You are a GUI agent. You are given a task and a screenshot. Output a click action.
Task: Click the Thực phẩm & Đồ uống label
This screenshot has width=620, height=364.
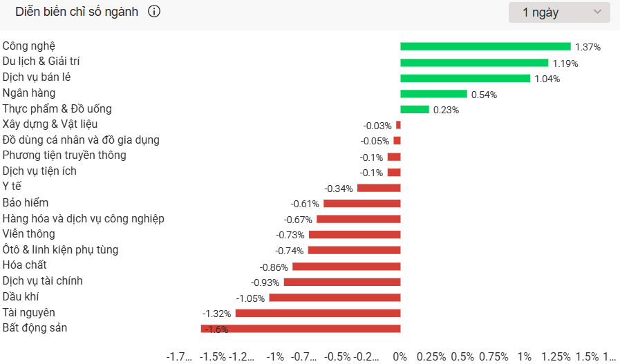click(x=57, y=108)
